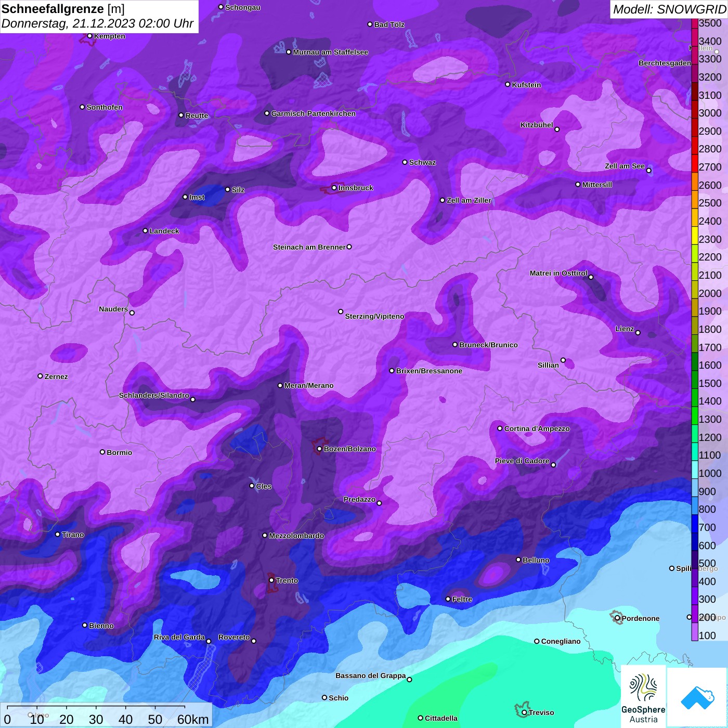Click the Cittadella label
The width and height of the screenshot is (728, 728).
coord(441,718)
